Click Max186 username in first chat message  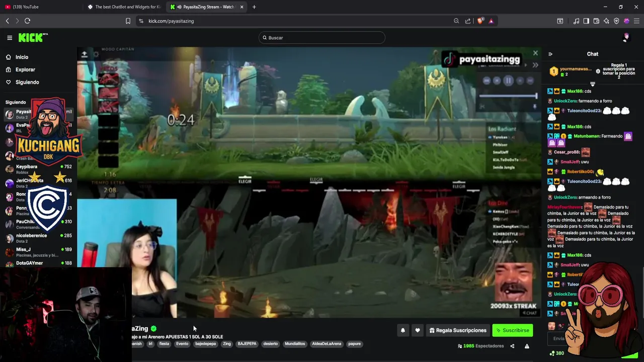coord(575,91)
